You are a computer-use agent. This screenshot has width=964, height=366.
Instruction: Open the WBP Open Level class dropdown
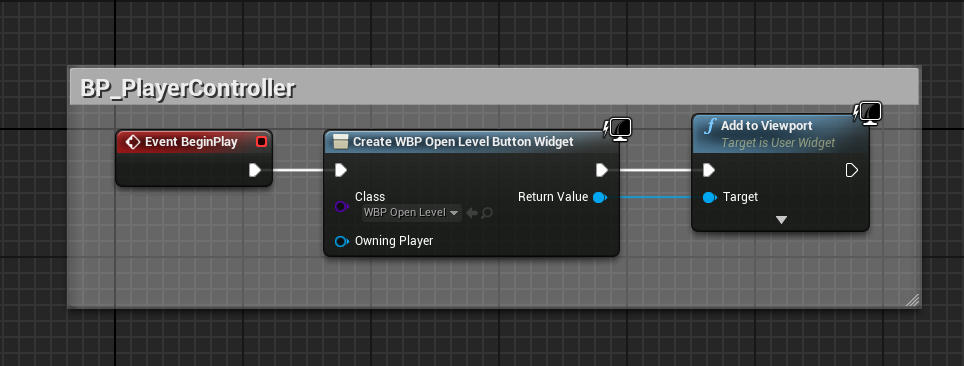[x=411, y=213]
